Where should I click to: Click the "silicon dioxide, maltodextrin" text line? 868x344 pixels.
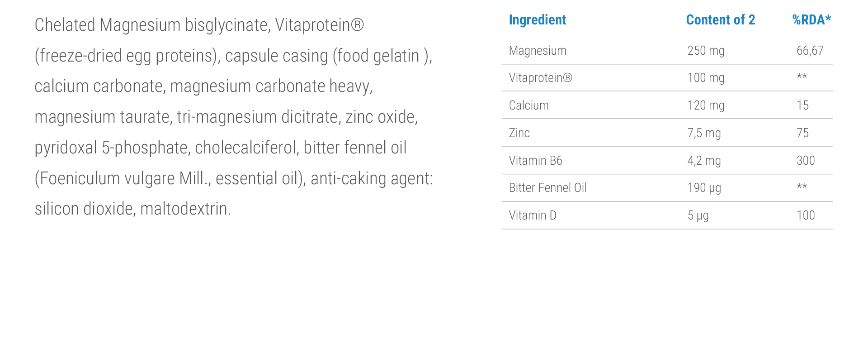click(132, 209)
